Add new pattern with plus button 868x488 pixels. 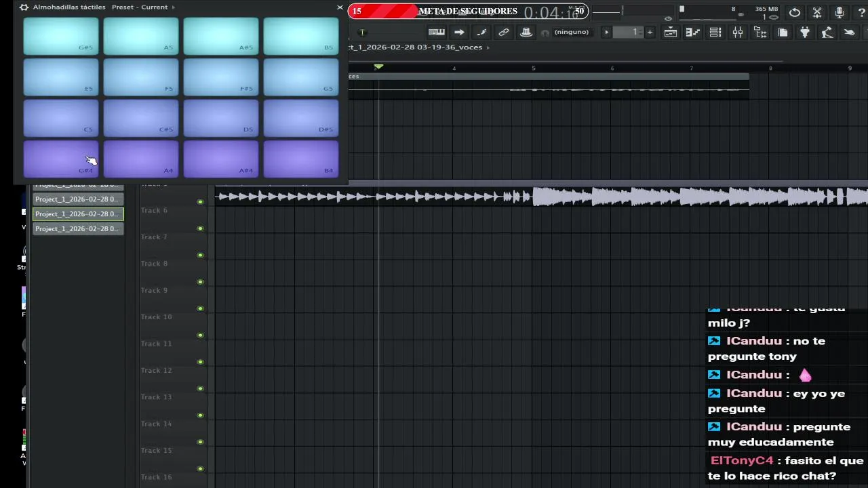coord(650,32)
